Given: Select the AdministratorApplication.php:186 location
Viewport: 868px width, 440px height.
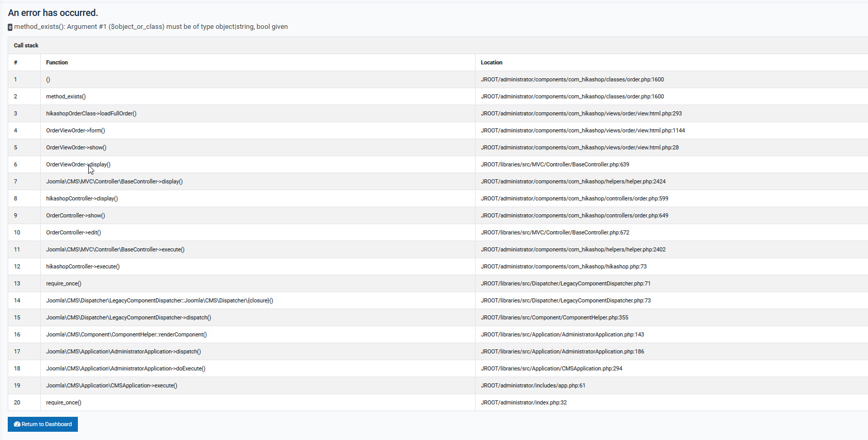Looking at the screenshot, I should point(563,351).
